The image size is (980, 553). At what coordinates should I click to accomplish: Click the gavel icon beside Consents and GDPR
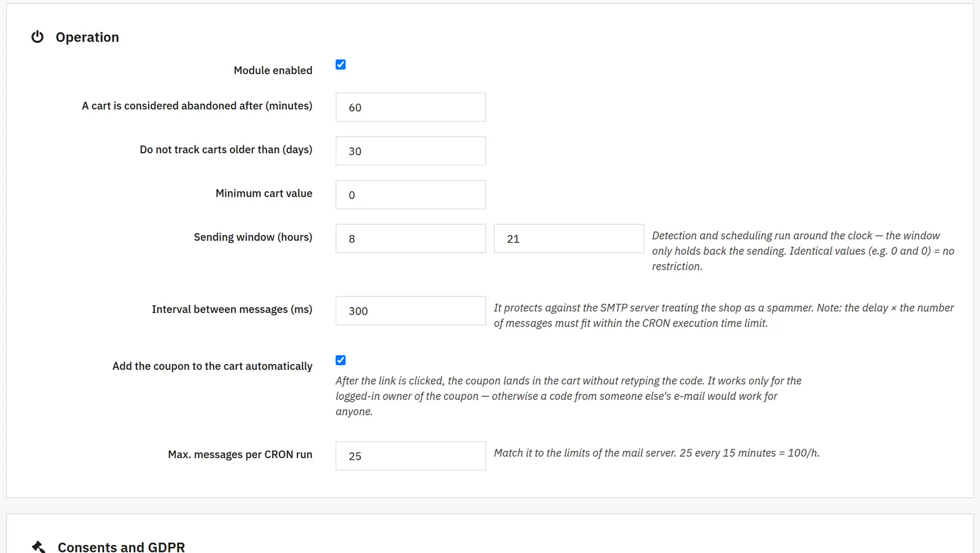pos(39,547)
